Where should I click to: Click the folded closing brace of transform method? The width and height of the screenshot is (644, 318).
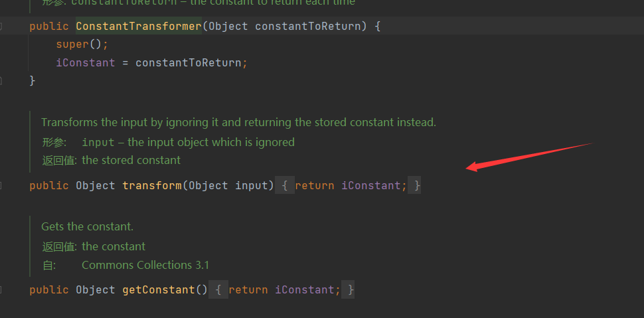point(416,186)
